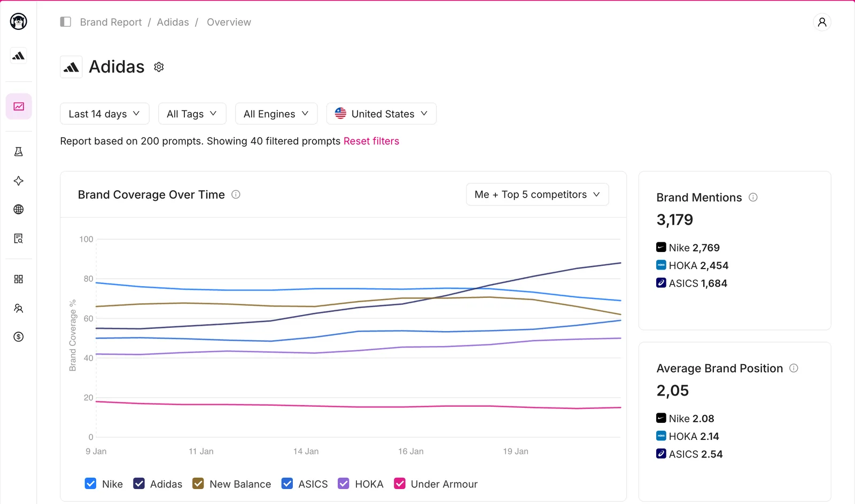Click ASICS 1,684 mentions entry
The width and height of the screenshot is (855, 504).
[691, 283]
